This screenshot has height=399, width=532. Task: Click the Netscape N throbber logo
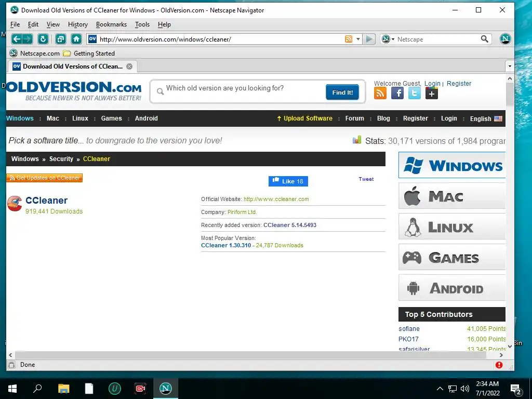click(x=505, y=39)
